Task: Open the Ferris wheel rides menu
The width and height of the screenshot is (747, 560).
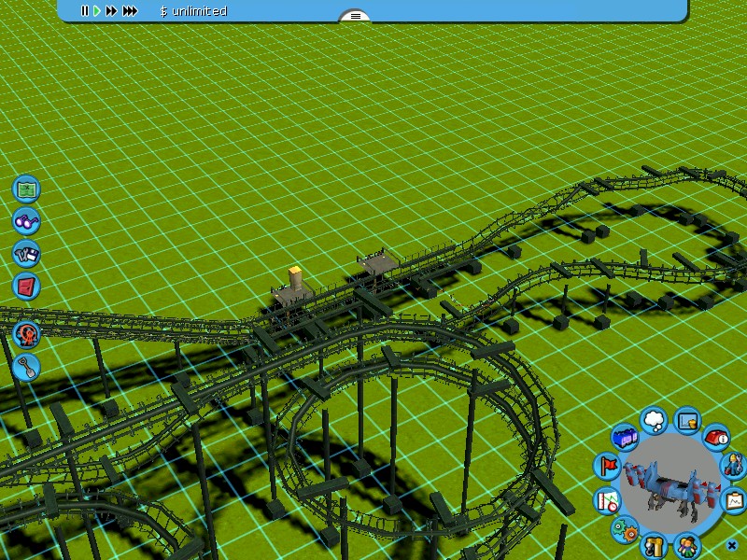Action: (27, 333)
